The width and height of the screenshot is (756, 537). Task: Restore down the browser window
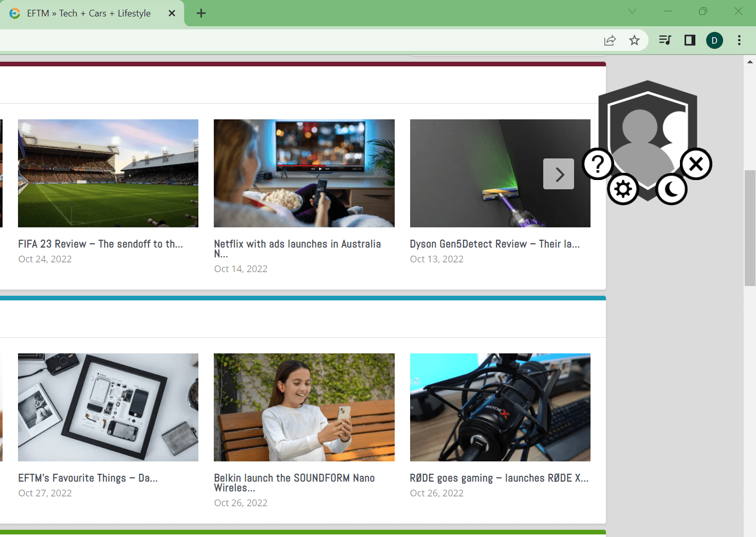coord(703,11)
